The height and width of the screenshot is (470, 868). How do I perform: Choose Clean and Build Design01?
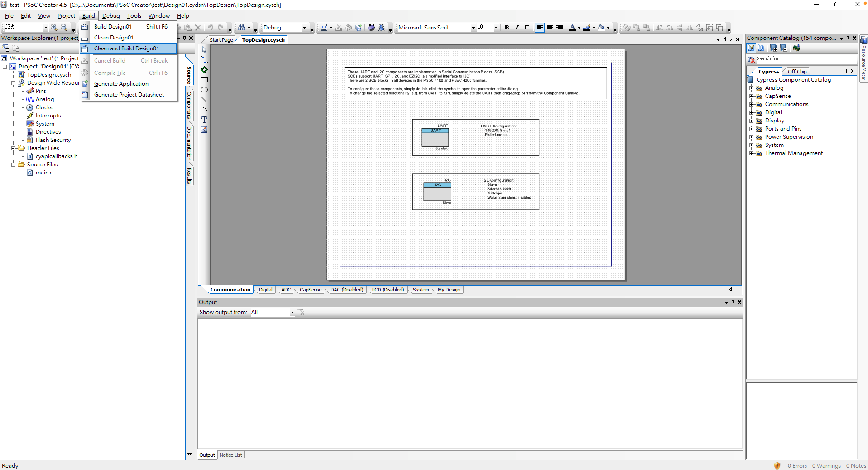coord(126,48)
